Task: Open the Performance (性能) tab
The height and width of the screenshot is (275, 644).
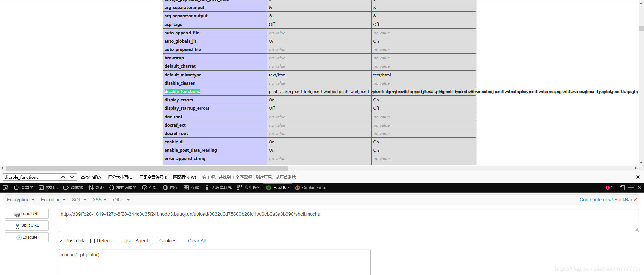Action: pyautogui.click(x=150, y=188)
